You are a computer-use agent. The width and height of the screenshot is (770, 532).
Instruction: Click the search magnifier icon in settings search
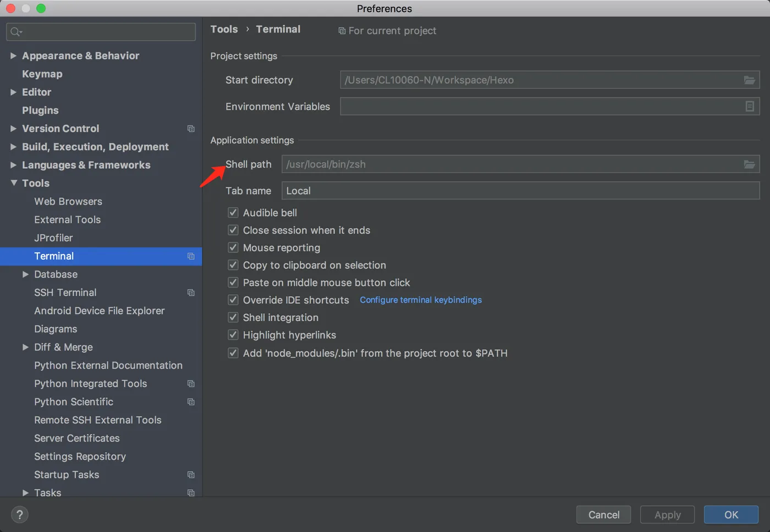(x=16, y=32)
